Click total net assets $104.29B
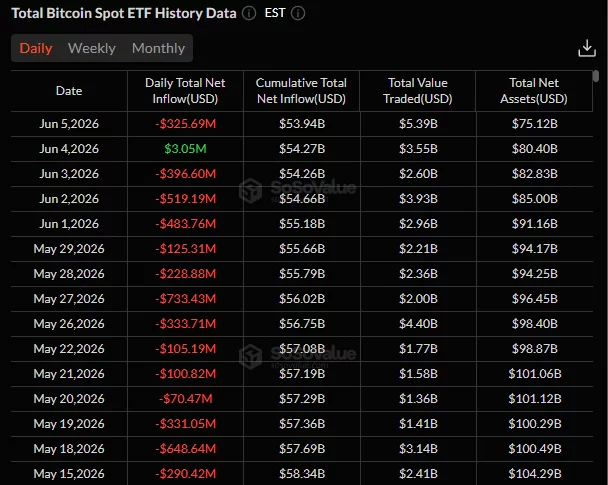This screenshot has height=485, width=608. pos(535,474)
